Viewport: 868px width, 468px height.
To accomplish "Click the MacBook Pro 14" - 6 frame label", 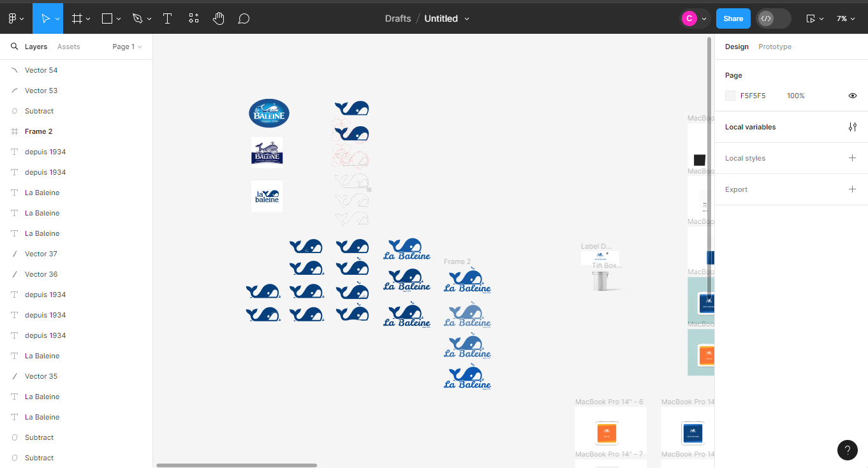I will click(x=609, y=402).
